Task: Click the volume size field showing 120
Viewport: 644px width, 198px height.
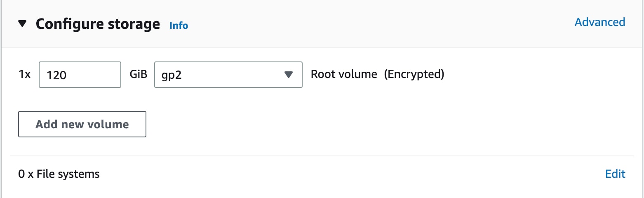Action: 80,75
